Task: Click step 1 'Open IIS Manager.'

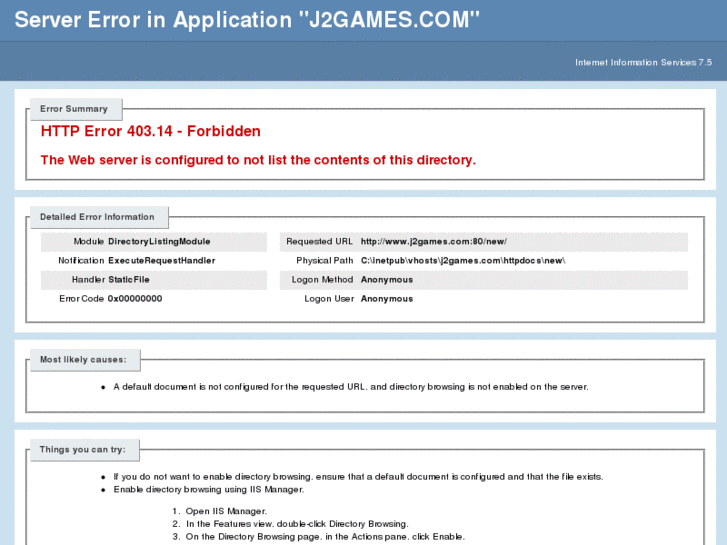Action: pos(226,511)
